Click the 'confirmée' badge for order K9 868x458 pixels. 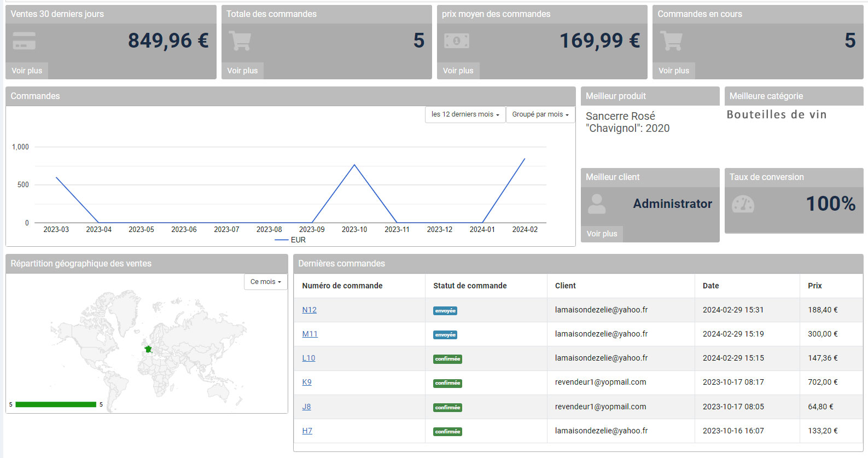pos(447,383)
